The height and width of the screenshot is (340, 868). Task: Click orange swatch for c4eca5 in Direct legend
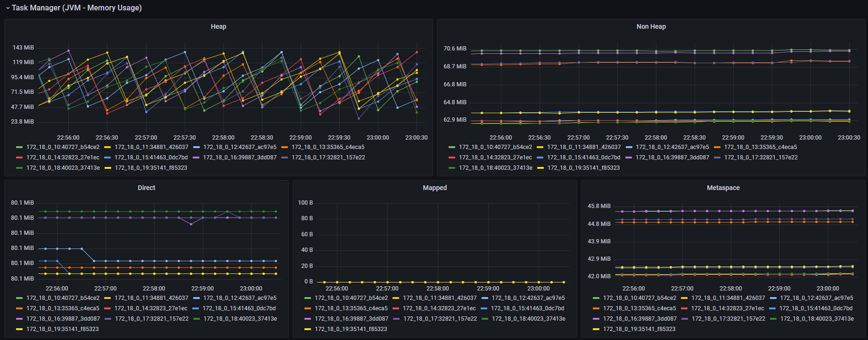[x=19, y=308]
